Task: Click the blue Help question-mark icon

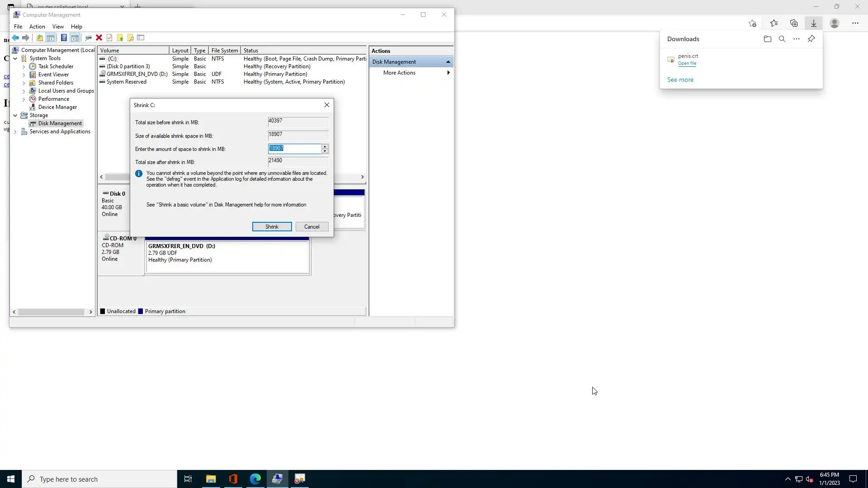Action: tap(64, 38)
